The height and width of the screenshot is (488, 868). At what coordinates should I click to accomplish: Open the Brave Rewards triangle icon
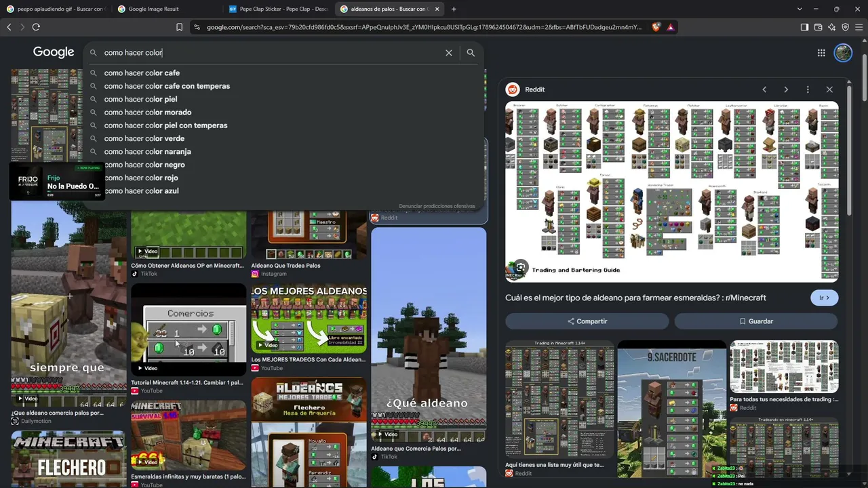point(671,27)
